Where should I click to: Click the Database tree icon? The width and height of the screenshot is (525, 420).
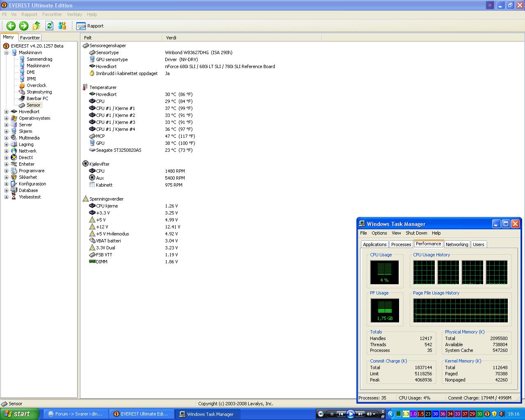(x=14, y=190)
